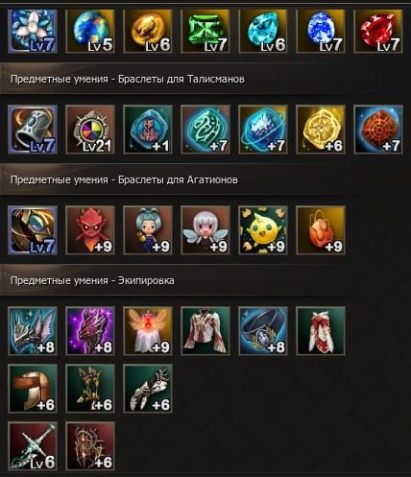Click the red imp agathion +9
The width and height of the screenshot is (411, 477).
pyautogui.click(x=90, y=230)
